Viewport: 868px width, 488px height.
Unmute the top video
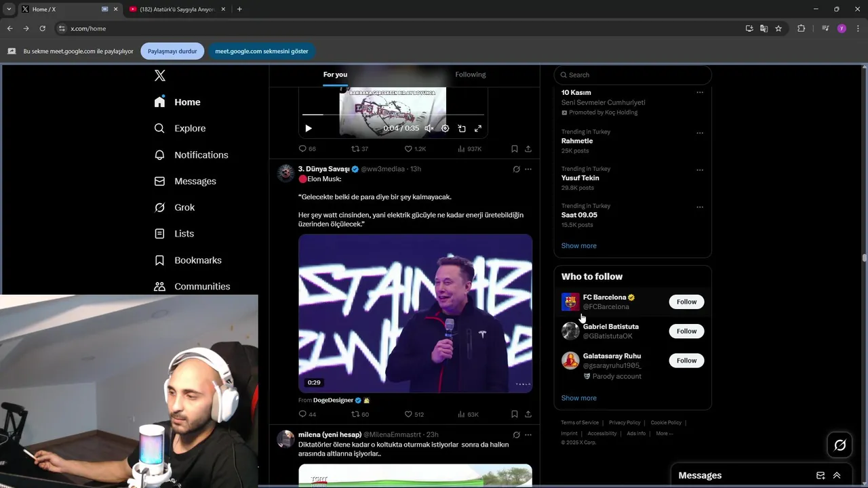tap(429, 128)
